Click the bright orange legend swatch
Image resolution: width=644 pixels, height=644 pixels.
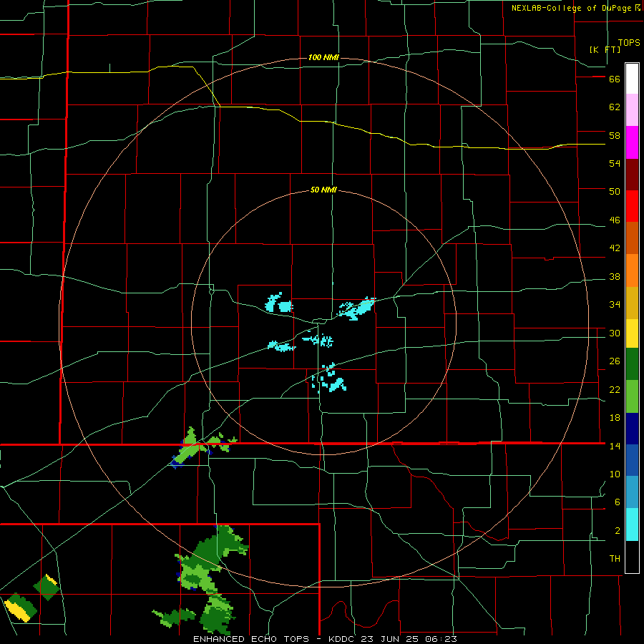[632, 270]
